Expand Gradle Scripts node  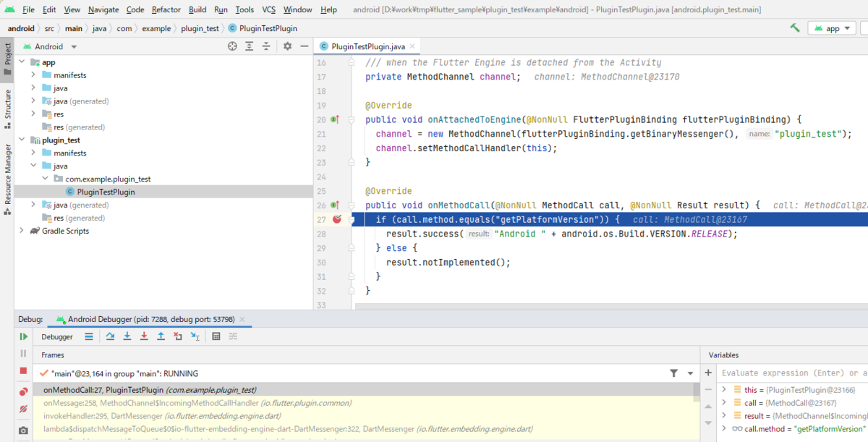coord(22,231)
